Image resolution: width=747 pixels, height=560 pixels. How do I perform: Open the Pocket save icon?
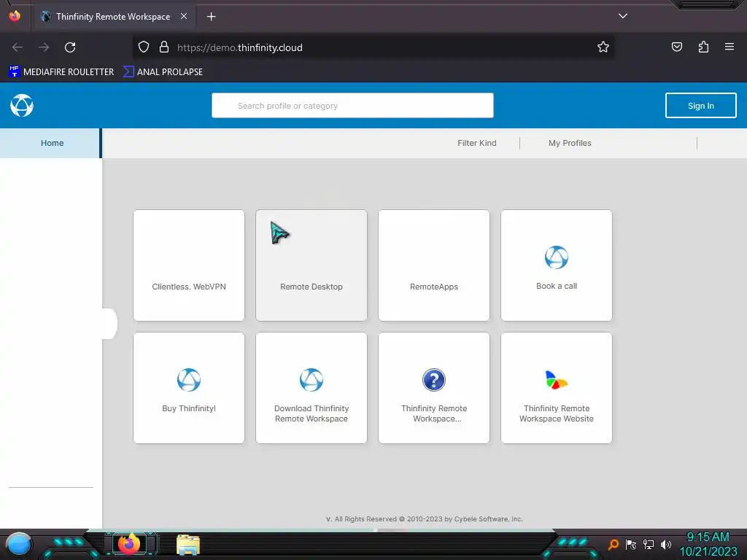tap(676, 47)
